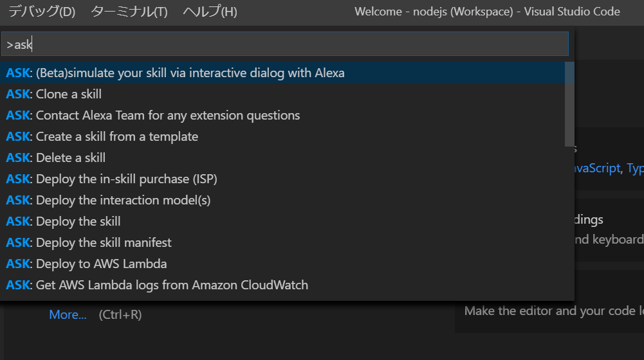Select "ASK: Create a skill from a template"

pyautogui.click(x=102, y=136)
